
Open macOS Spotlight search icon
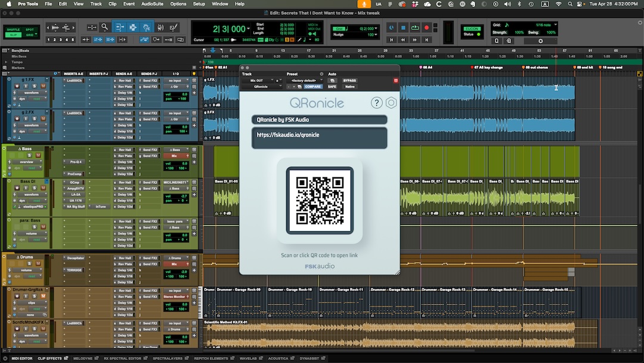569,4
